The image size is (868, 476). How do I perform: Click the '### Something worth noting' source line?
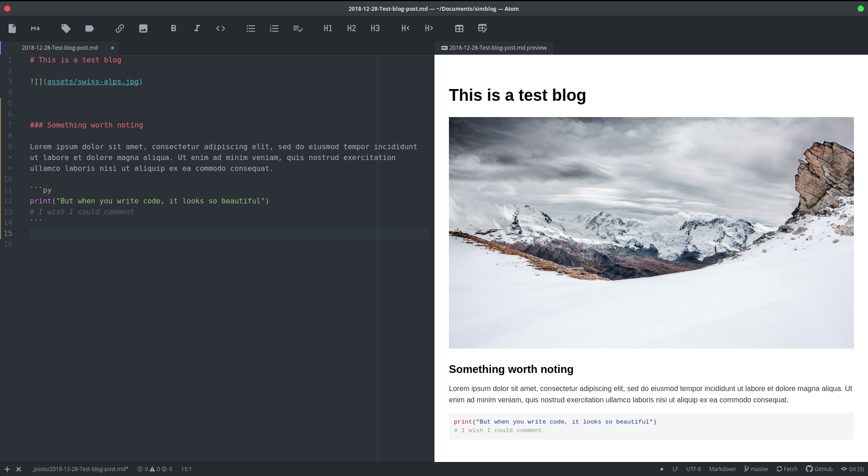(x=86, y=125)
